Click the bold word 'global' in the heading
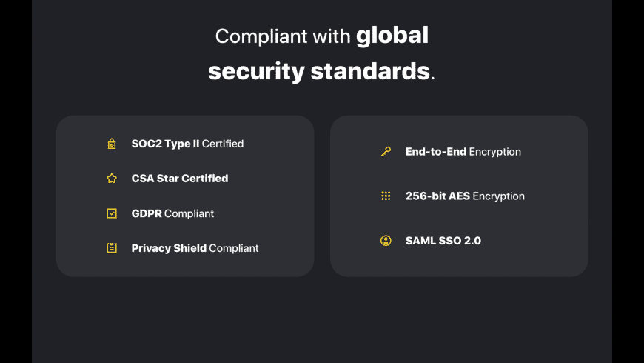 pos(392,35)
